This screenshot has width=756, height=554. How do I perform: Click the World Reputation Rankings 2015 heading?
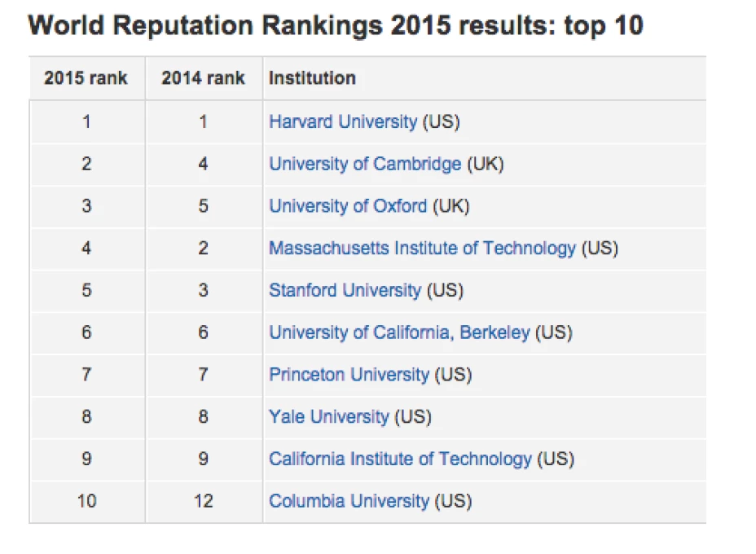click(x=336, y=25)
